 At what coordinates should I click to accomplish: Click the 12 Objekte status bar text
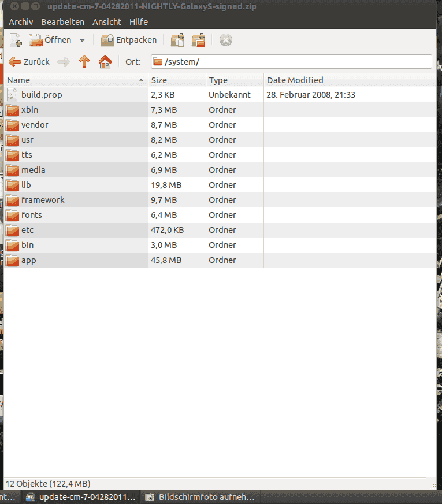(48, 484)
